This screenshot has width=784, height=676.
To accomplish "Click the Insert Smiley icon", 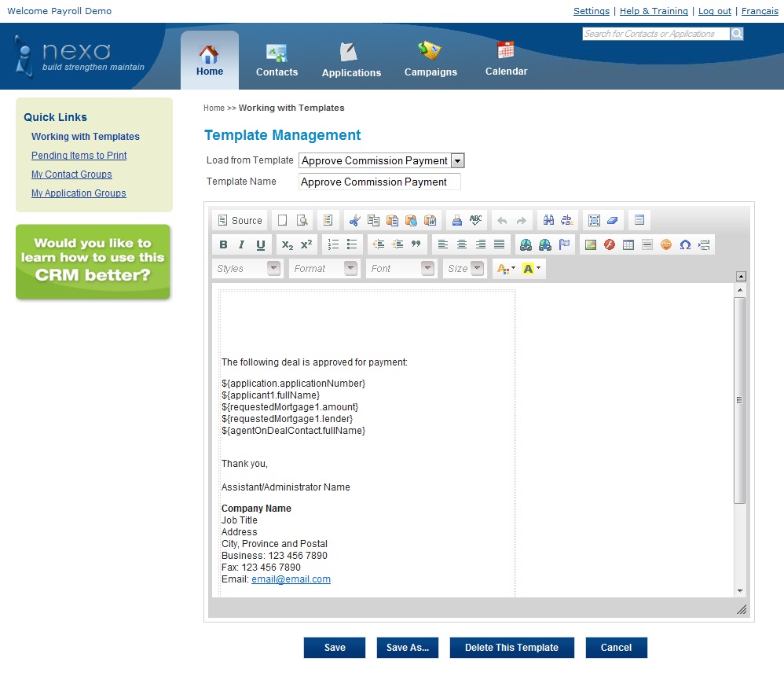I will point(666,244).
